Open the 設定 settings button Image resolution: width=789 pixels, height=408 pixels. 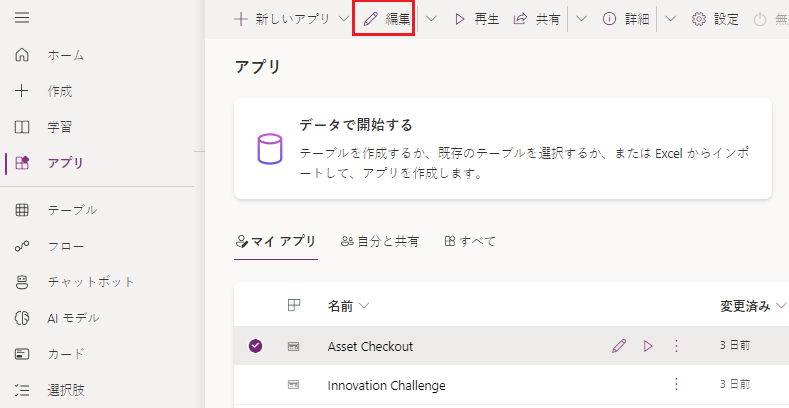pos(715,19)
